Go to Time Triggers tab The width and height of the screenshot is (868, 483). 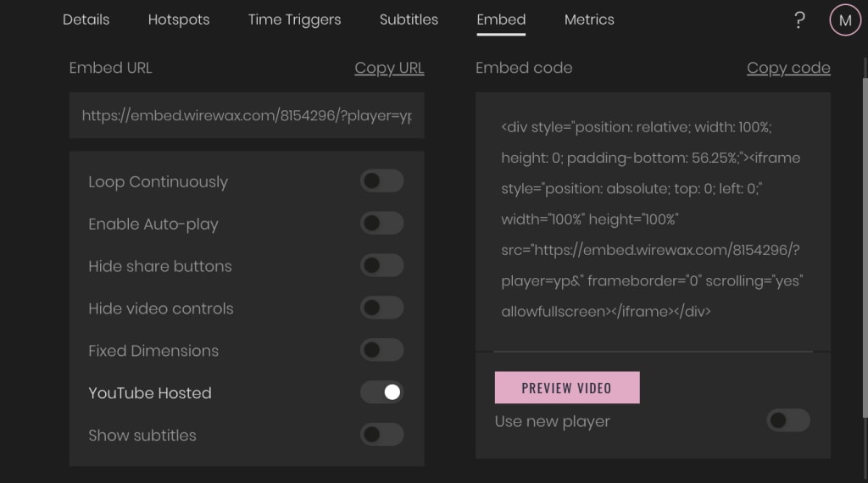pos(294,20)
